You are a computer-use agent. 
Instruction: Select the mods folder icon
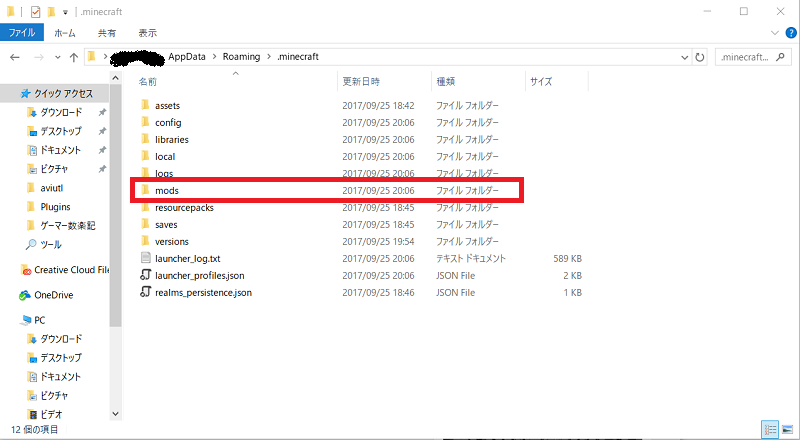tap(145, 190)
